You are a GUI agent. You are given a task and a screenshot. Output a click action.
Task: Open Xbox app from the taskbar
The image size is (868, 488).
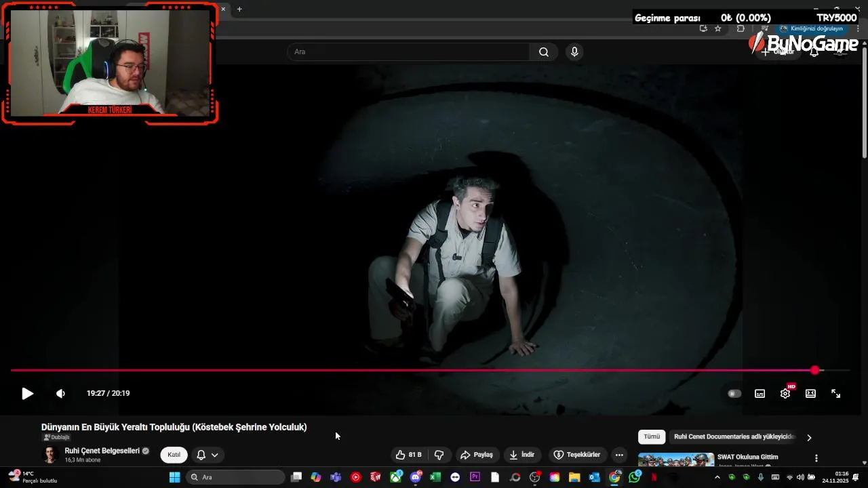tap(395, 477)
